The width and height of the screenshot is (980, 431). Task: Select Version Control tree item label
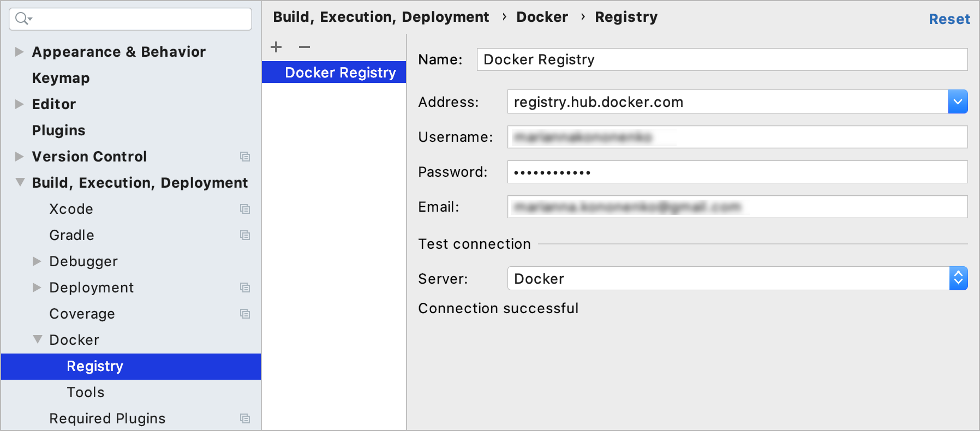click(x=89, y=157)
